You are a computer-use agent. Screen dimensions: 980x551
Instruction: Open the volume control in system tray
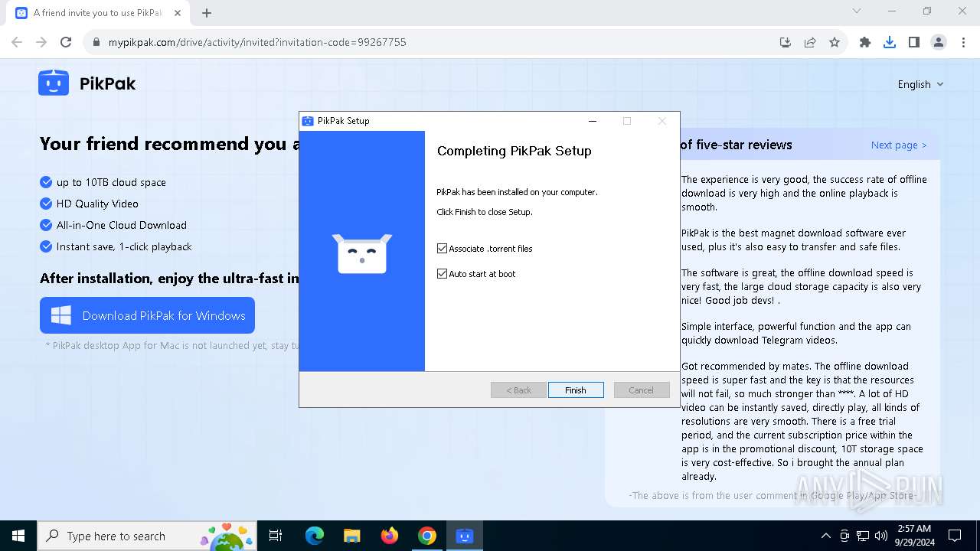(881, 536)
